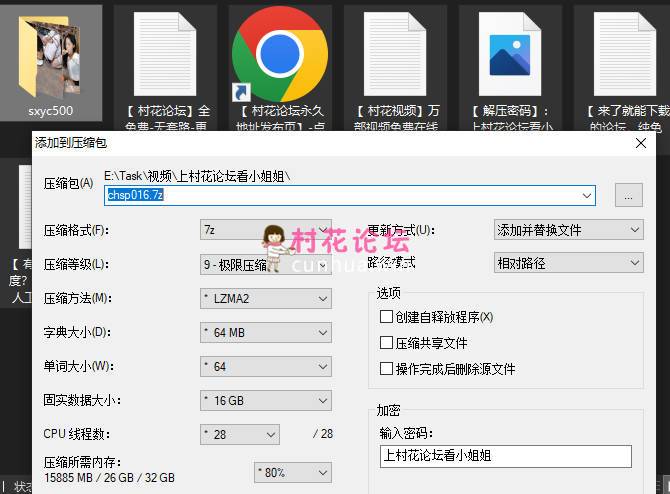The image size is (670, 494).
Task: Open the 压缩格式 7z dropdown
Action: coord(265,230)
